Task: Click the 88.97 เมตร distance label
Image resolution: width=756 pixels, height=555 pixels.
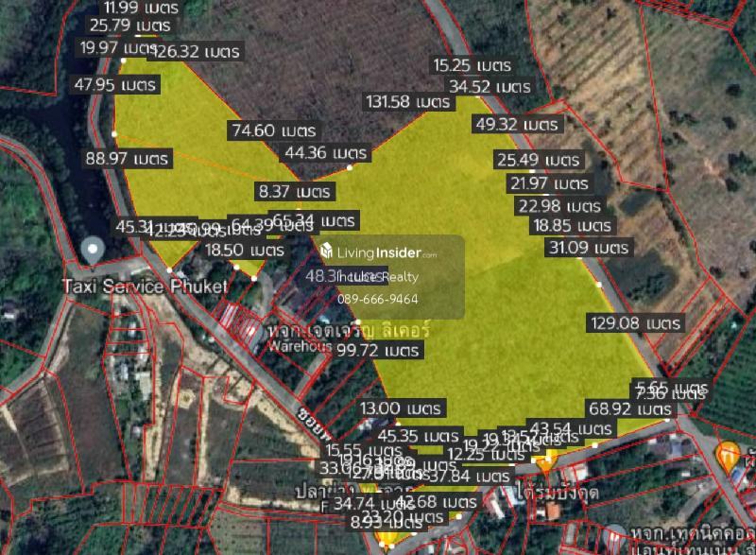Action: pyautogui.click(x=128, y=158)
